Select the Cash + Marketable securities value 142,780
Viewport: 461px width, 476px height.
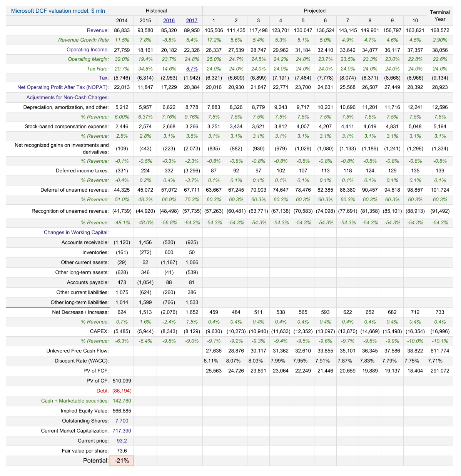[122, 401]
